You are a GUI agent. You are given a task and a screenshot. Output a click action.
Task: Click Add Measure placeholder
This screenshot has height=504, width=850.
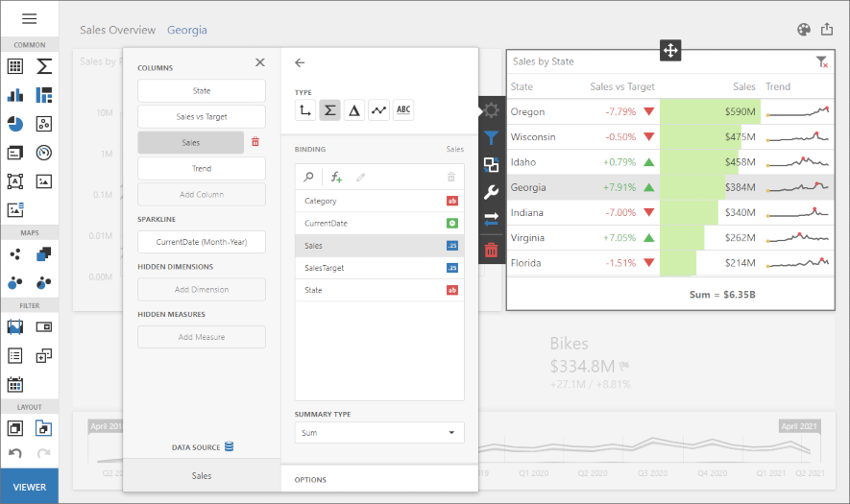click(202, 337)
